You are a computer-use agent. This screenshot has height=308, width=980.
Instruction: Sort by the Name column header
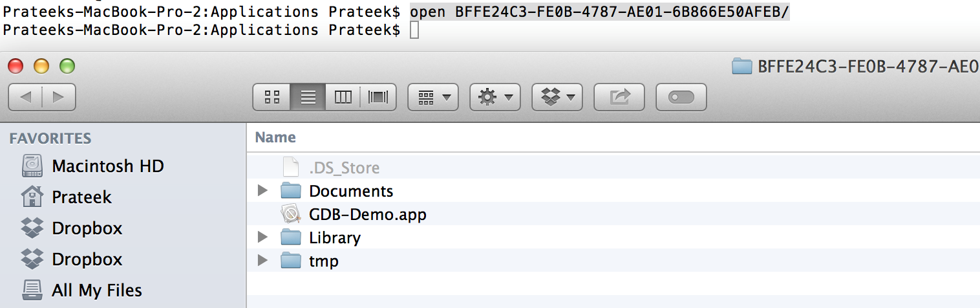[x=275, y=137]
